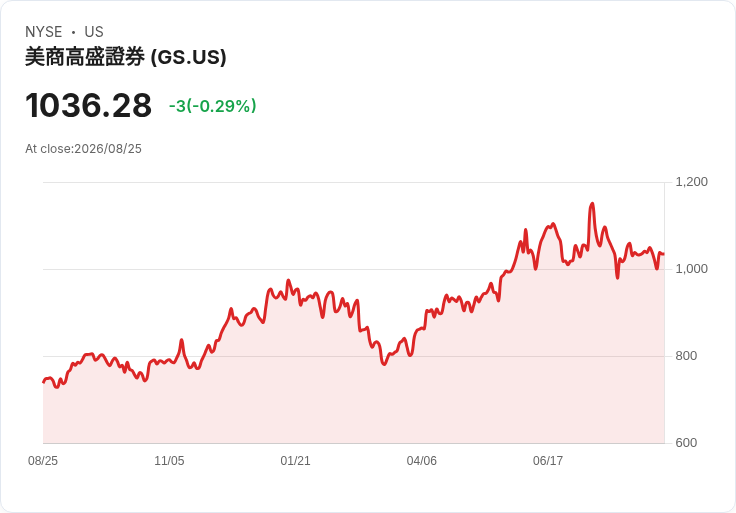Click the 06/17 date on x-axis
This screenshot has height=513, width=736.
(x=548, y=460)
